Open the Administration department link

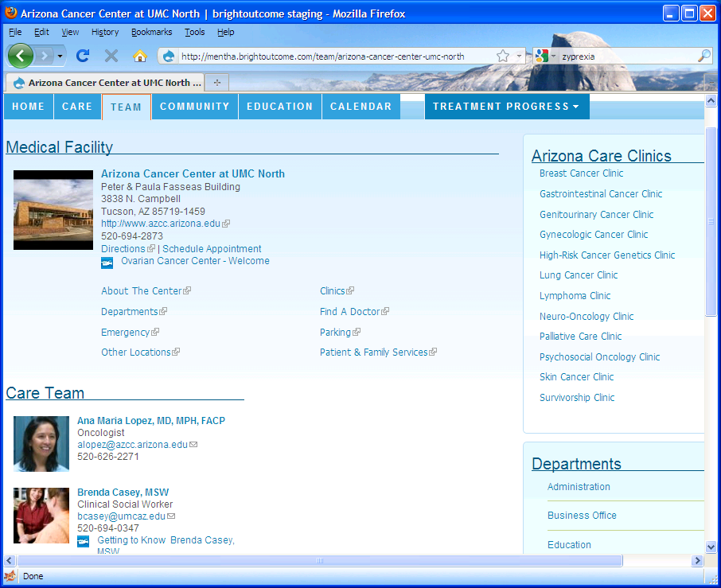coord(579,487)
